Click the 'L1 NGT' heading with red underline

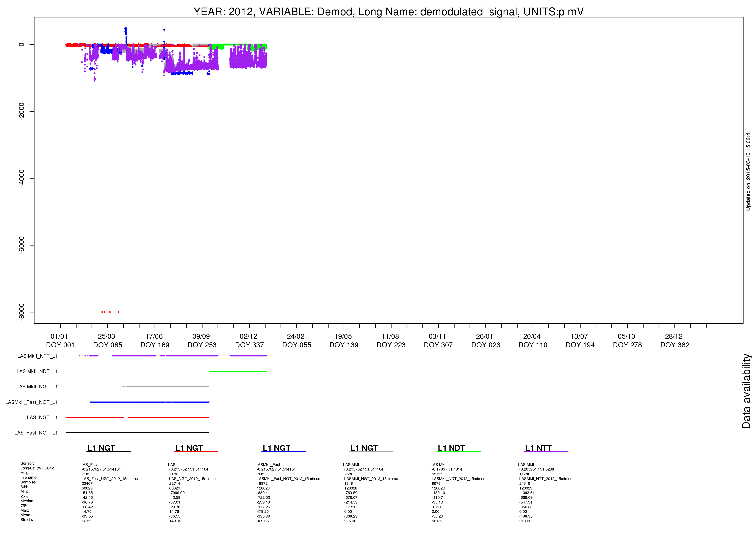click(x=189, y=448)
